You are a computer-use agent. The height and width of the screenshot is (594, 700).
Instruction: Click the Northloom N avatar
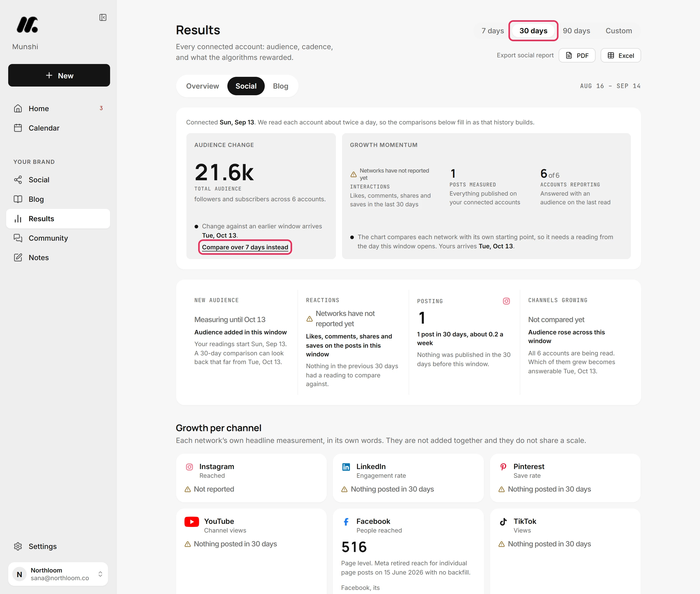click(19, 574)
